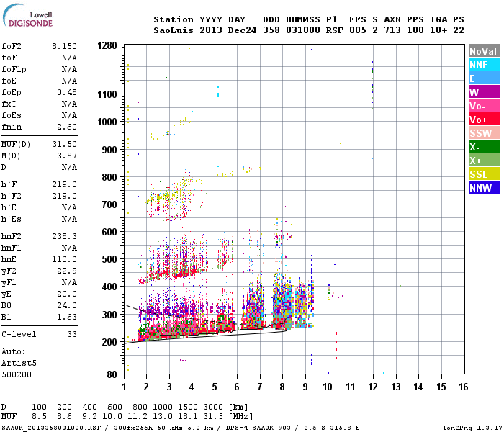Screen dimensions: 504x432
Task: Select the SSE yellow legend swatch
Action: [484, 174]
